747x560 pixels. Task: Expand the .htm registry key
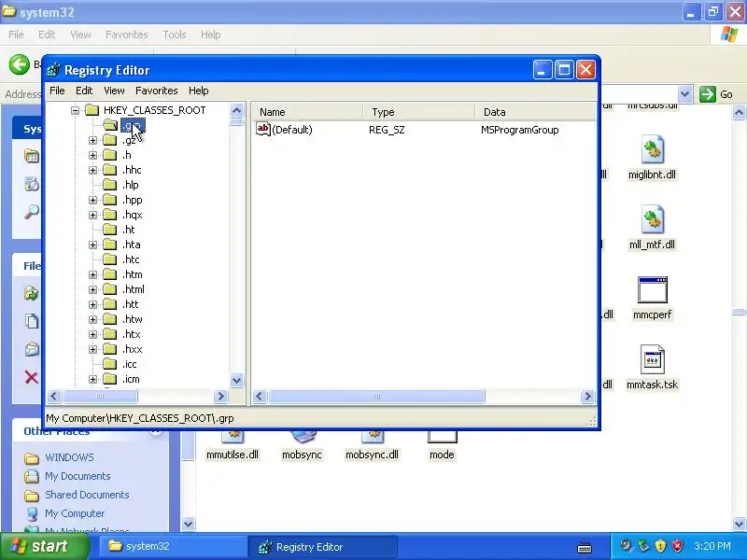click(x=92, y=274)
